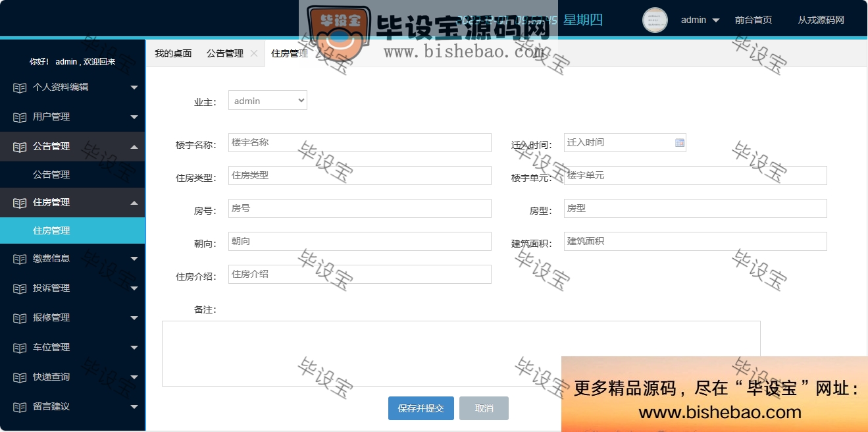Expand the 快递查询 menu arrow
Screen dimensions: 868x432
[134, 377]
